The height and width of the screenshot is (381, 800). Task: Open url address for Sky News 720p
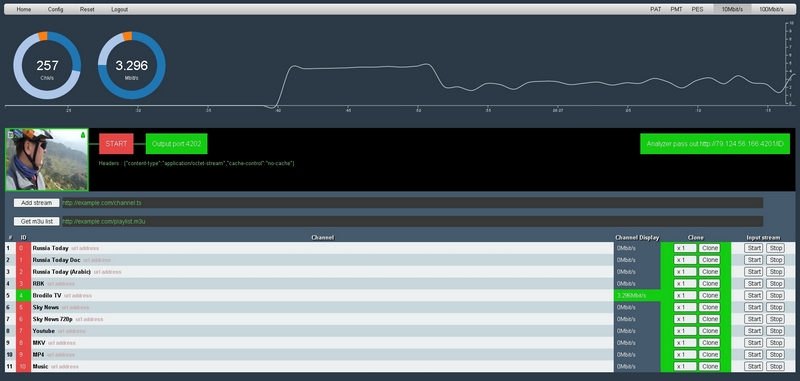pos(89,319)
